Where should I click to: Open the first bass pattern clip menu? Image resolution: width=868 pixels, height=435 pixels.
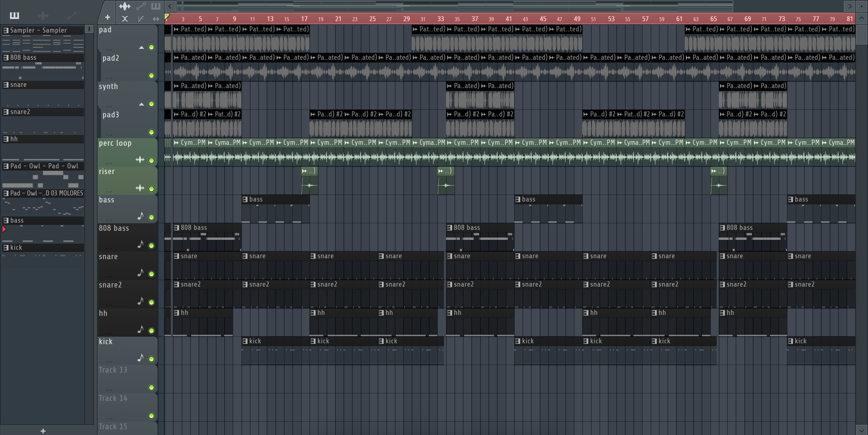pyautogui.click(x=245, y=199)
